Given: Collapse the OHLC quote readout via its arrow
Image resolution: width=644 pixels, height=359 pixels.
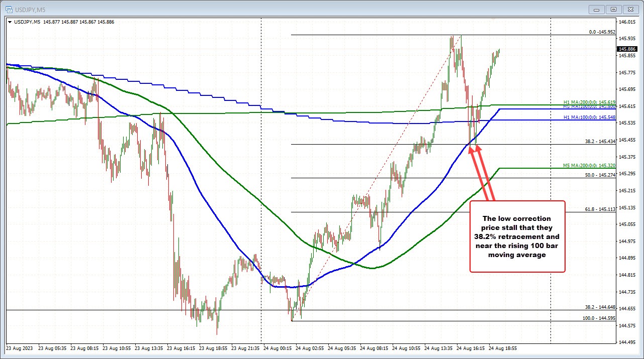Looking at the screenshot, I should click(x=10, y=22).
